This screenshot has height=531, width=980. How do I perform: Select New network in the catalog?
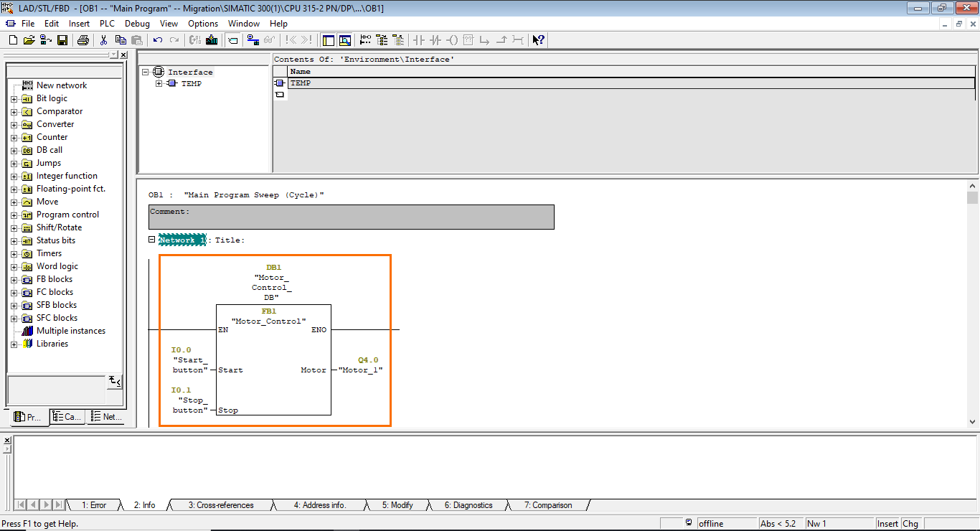pos(60,85)
